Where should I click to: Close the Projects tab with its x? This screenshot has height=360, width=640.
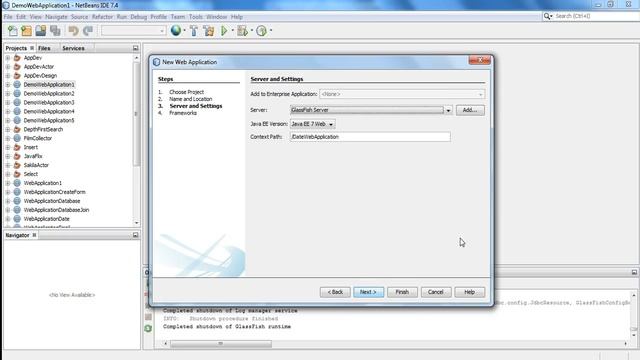(x=32, y=48)
